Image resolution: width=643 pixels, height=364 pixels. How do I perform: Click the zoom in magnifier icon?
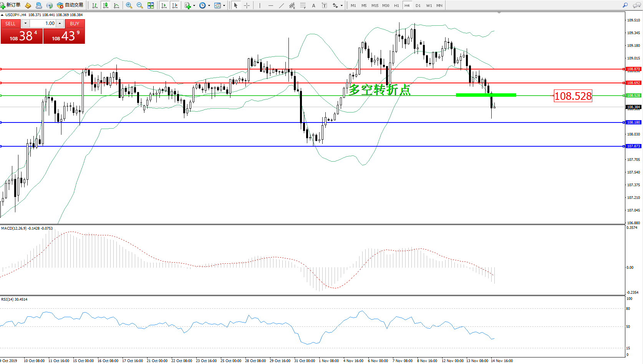tap(129, 5)
